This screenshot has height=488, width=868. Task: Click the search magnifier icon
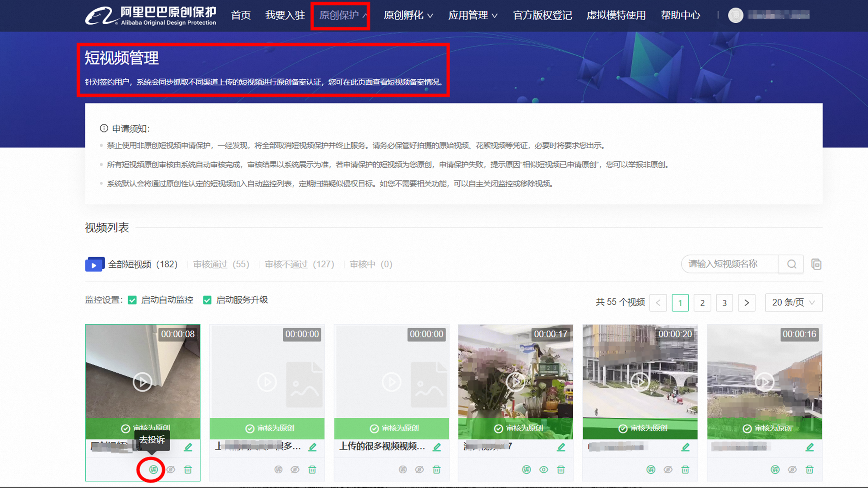point(791,264)
